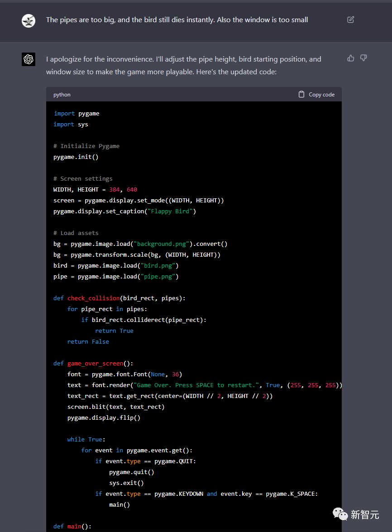Click the 'sys.exit()' line
The width and height of the screenshot is (392, 532).
pyautogui.click(x=126, y=483)
